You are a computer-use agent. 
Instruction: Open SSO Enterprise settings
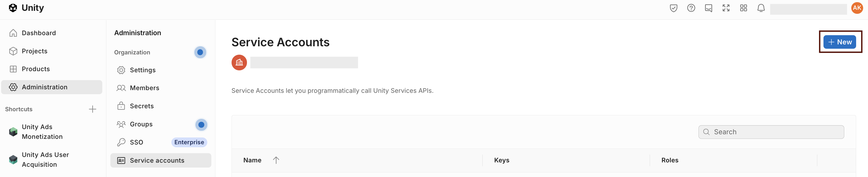click(136, 142)
